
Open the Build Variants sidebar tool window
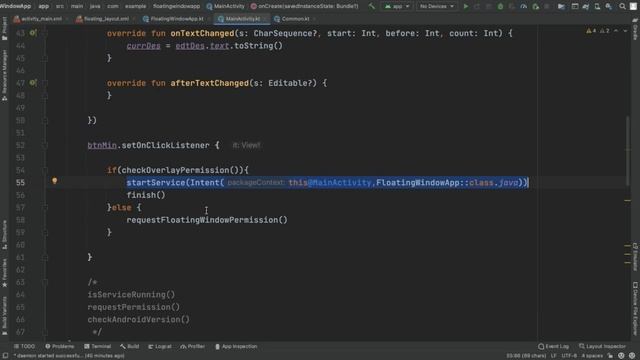click(4, 315)
